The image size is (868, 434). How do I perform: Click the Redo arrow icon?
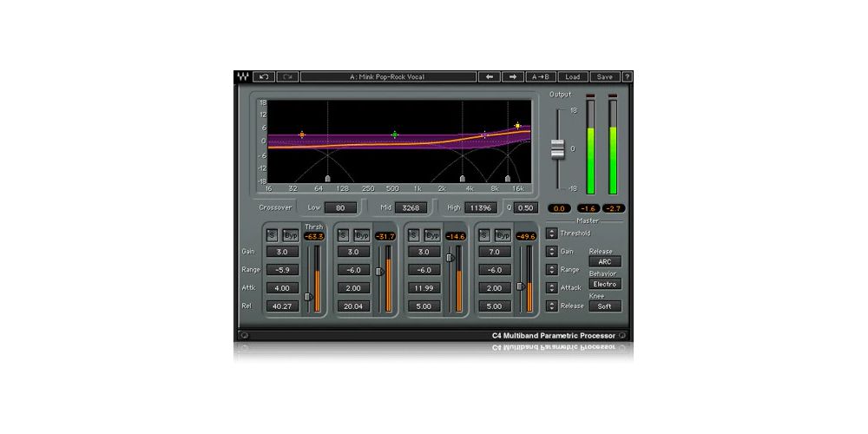click(x=288, y=77)
